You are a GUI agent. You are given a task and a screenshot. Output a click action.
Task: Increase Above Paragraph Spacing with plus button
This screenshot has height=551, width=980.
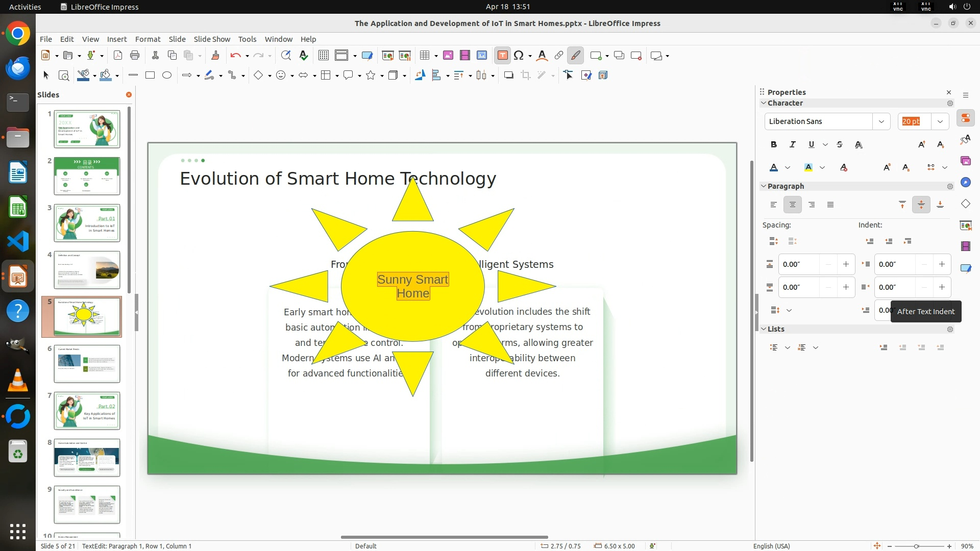[x=846, y=264]
